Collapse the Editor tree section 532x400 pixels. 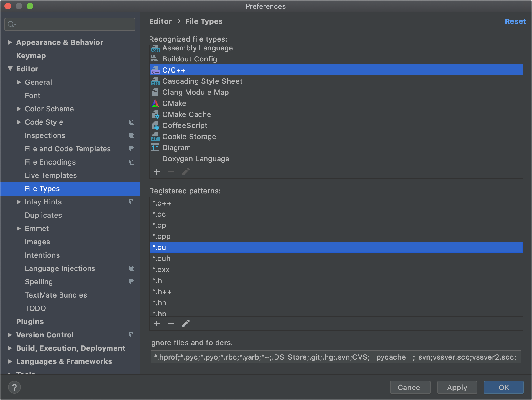coord(10,69)
